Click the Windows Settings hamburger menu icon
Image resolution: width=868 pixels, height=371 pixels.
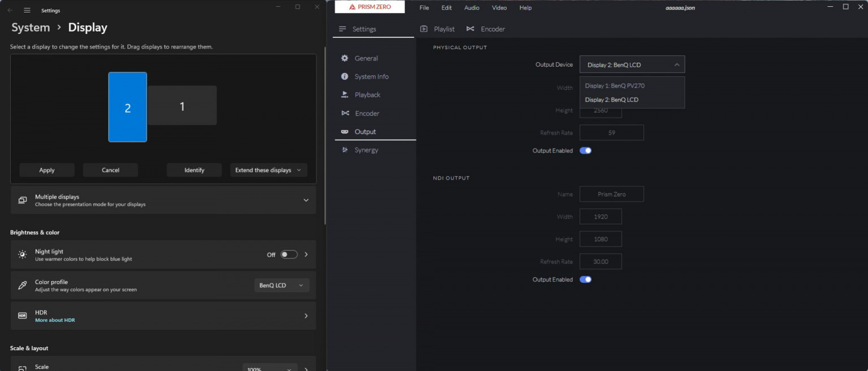27,10
